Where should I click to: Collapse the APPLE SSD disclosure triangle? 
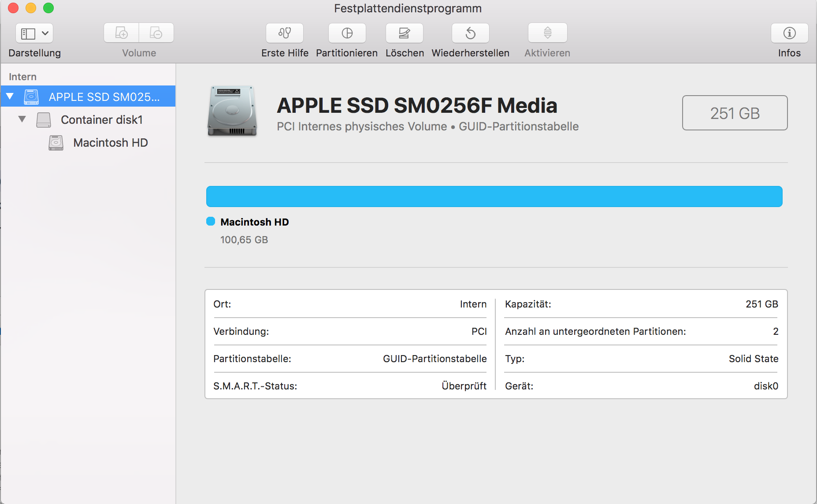pos(10,96)
